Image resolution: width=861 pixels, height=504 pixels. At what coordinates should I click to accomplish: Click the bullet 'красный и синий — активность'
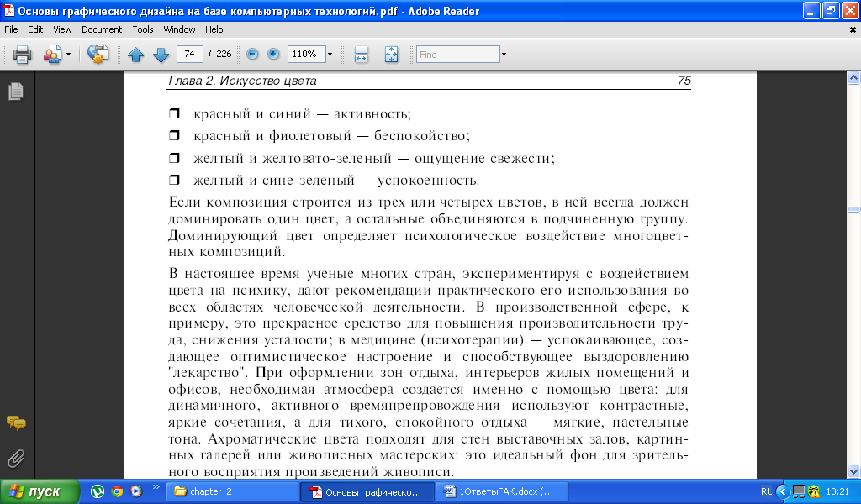coord(302,114)
